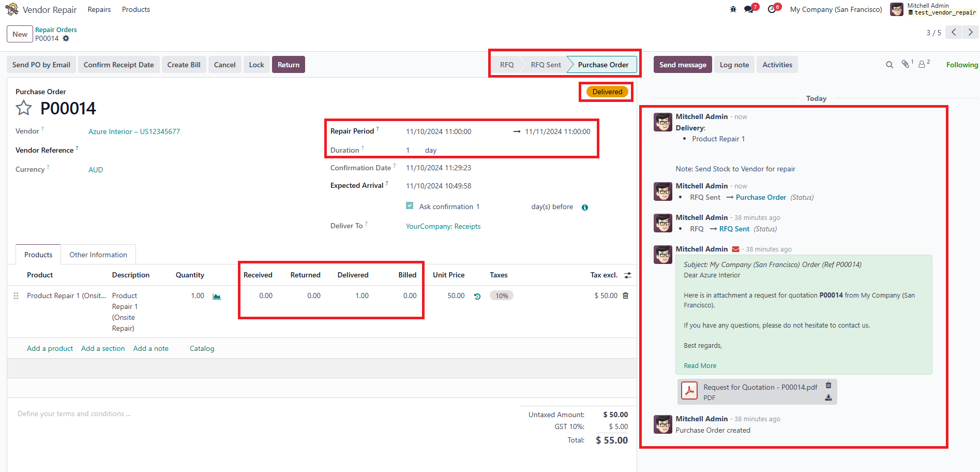Toggle the Following subscription status
The height and width of the screenshot is (472, 980).
click(961, 65)
